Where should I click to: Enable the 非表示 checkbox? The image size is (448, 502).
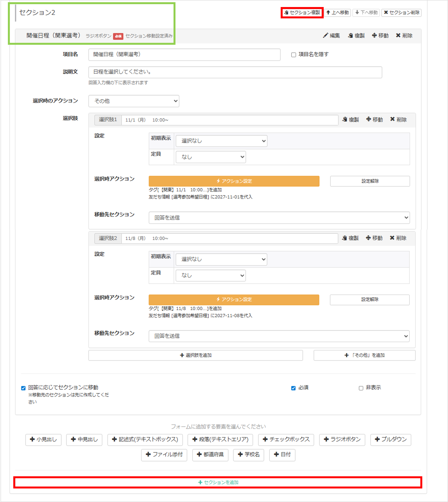[361, 388]
